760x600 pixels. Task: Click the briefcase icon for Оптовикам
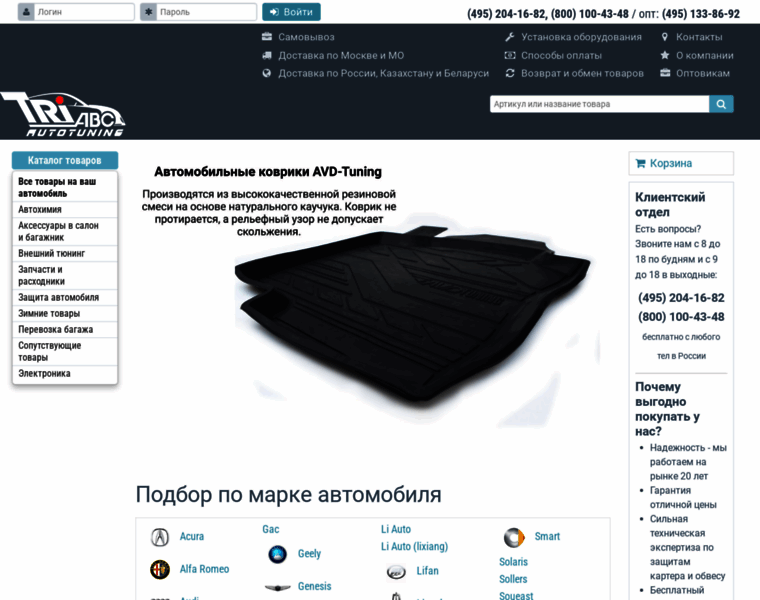click(x=665, y=73)
